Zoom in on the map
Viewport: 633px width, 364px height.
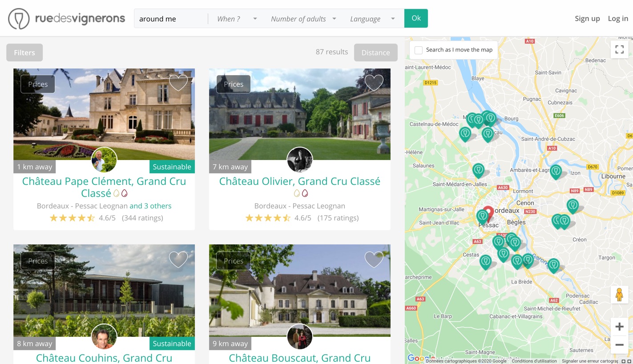[619, 327]
